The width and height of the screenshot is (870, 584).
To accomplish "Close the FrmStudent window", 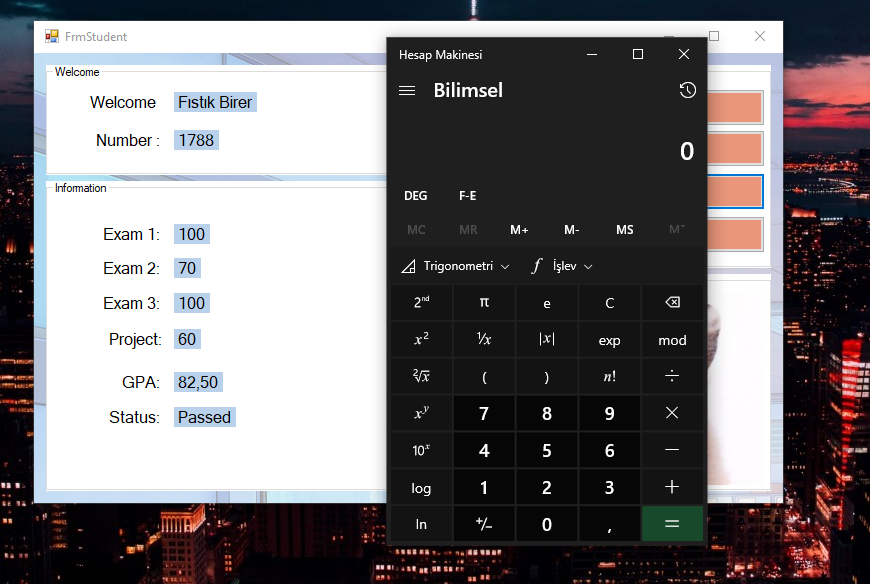I will pos(760,37).
